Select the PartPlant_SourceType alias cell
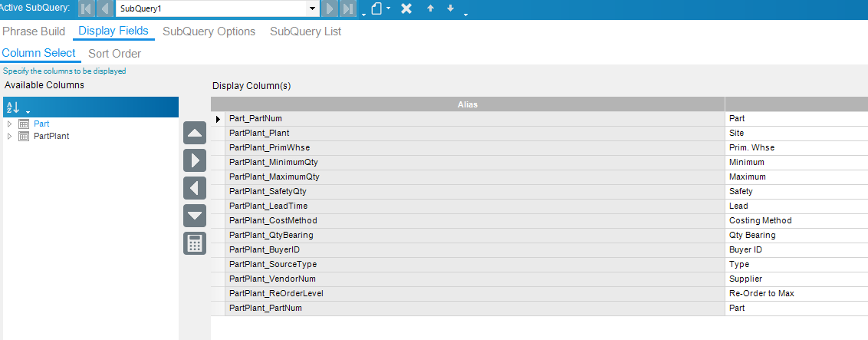 tap(475, 265)
